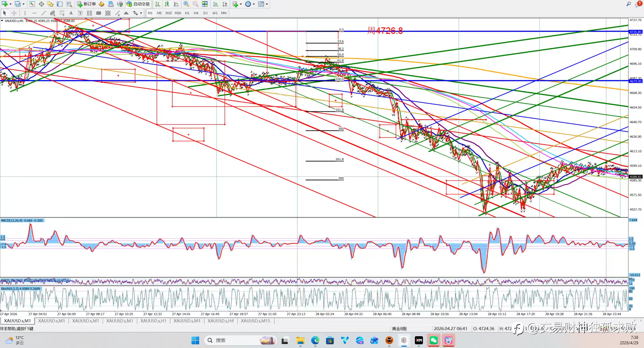Toggle 自动交易 auto trading button
Viewport: 644px width, 348px height.
click(138, 4)
